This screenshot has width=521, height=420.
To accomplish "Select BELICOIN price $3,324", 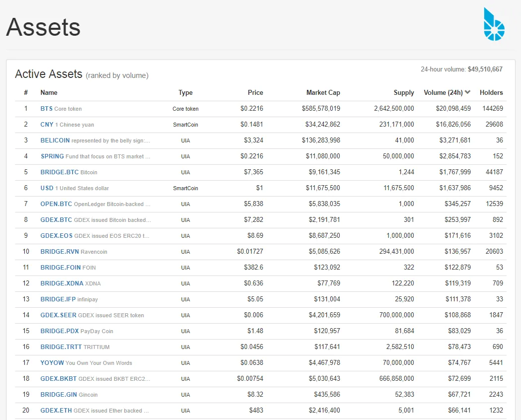I will 253,140.
